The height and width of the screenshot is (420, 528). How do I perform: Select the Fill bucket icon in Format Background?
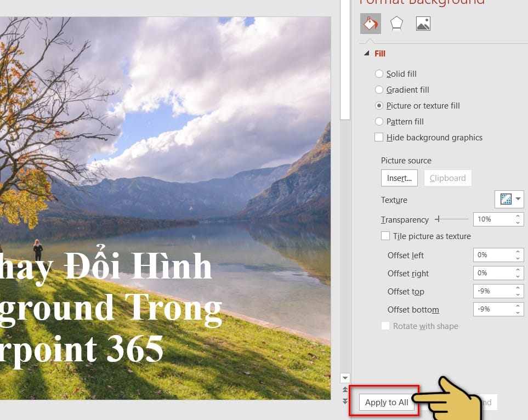pyautogui.click(x=370, y=23)
